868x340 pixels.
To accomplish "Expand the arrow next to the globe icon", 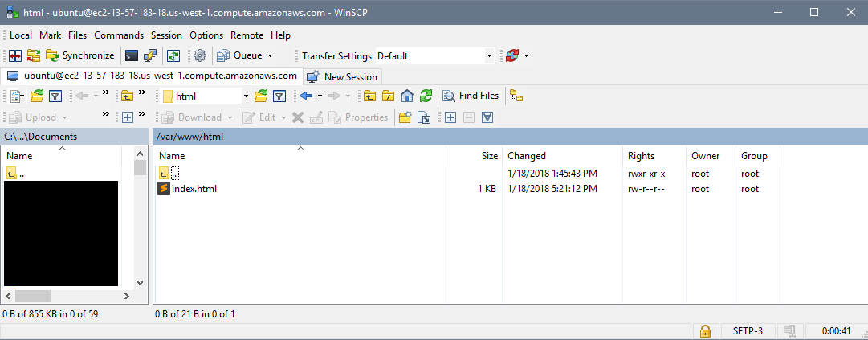I will tap(526, 55).
